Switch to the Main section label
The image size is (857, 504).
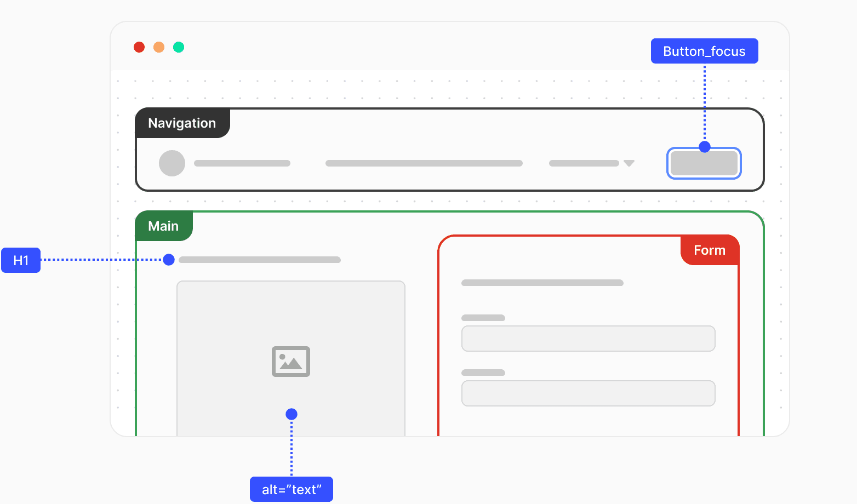(163, 226)
